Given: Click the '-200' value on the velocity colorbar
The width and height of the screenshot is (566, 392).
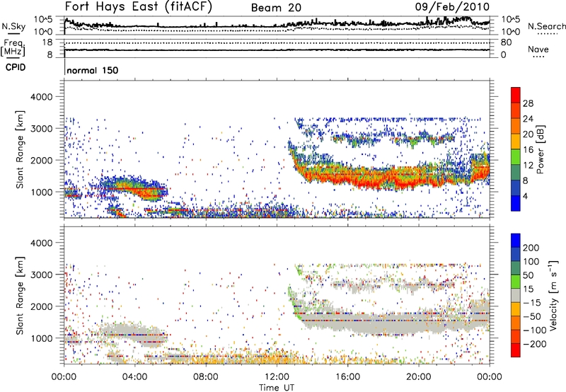Looking at the screenshot, I should [534, 344].
